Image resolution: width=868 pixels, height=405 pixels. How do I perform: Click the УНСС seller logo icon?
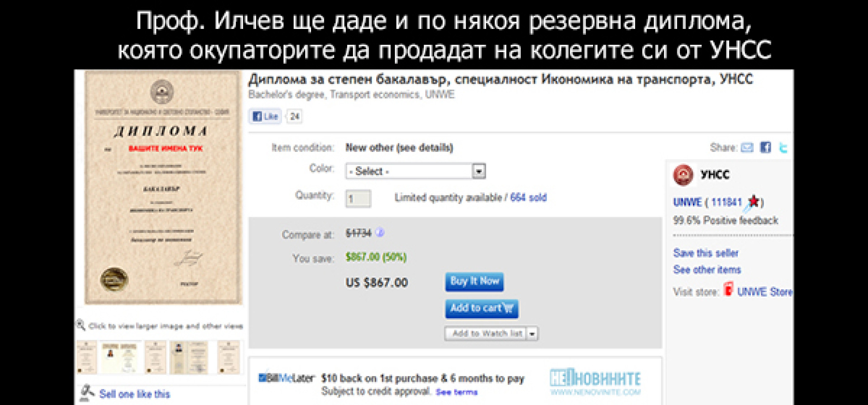pos(683,175)
